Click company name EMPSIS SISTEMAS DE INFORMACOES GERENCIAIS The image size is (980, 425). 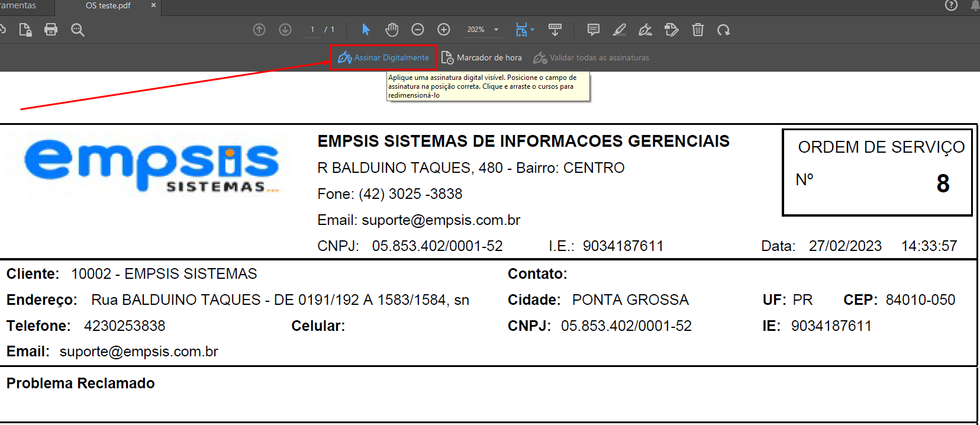click(x=523, y=141)
